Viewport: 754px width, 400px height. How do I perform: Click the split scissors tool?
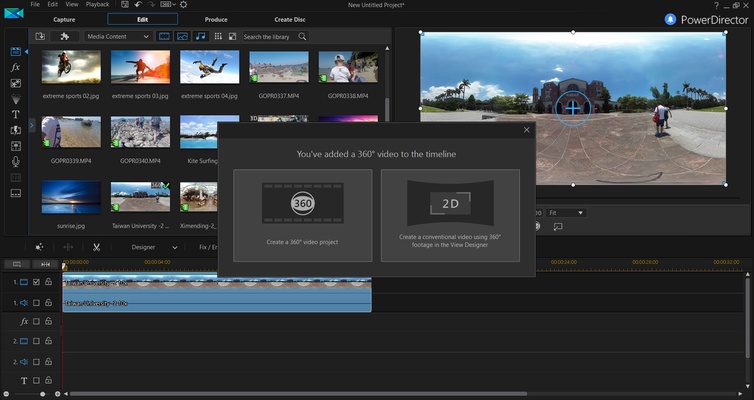click(96, 247)
